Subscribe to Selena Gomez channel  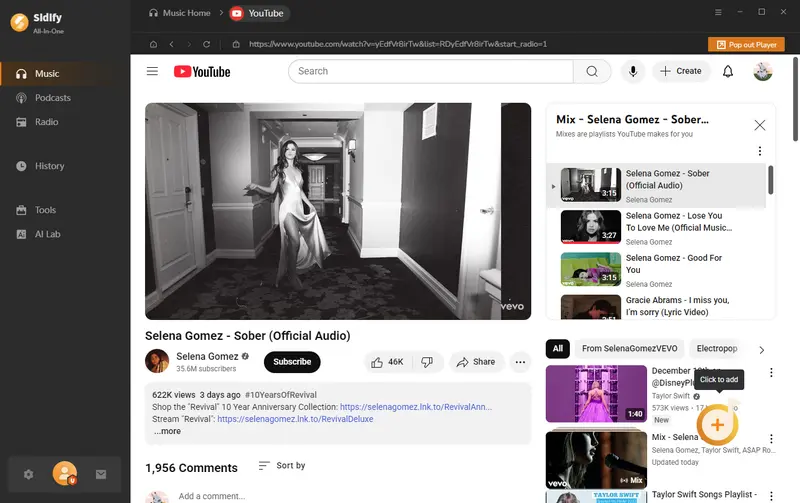point(292,362)
